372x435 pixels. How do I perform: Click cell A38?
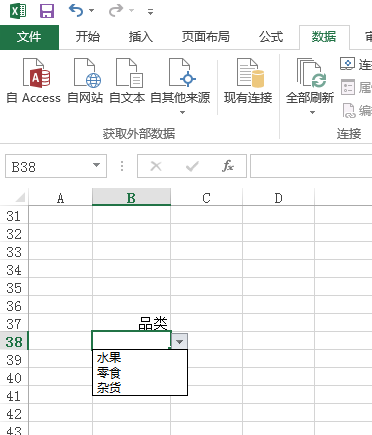click(60, 341)
